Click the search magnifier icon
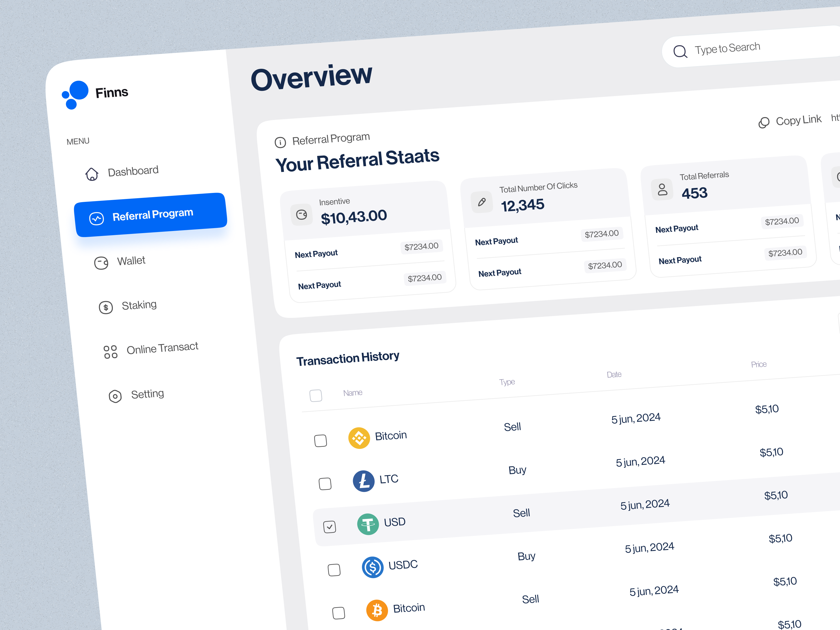Screen dimensions: 840x630 [680, 51]
